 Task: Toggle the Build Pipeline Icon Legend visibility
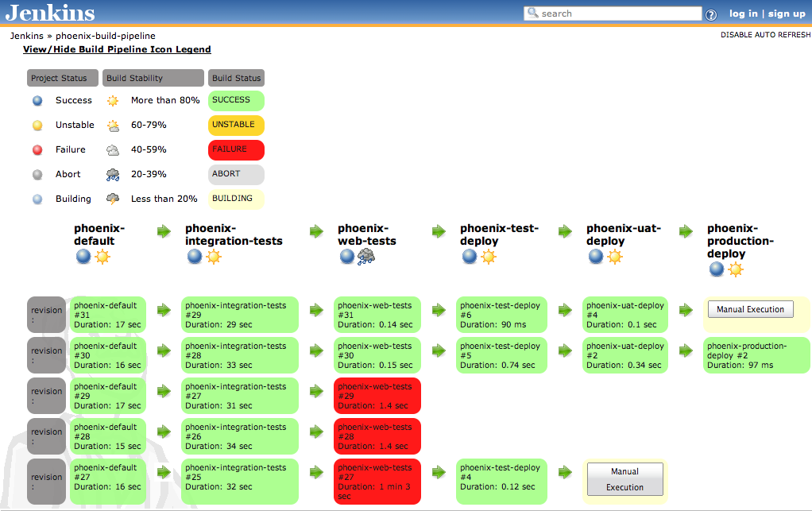coord(117,49)
